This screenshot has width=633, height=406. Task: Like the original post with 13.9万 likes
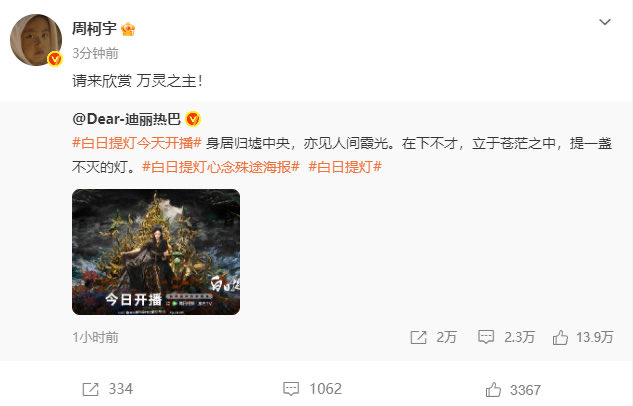pos(560,337)
